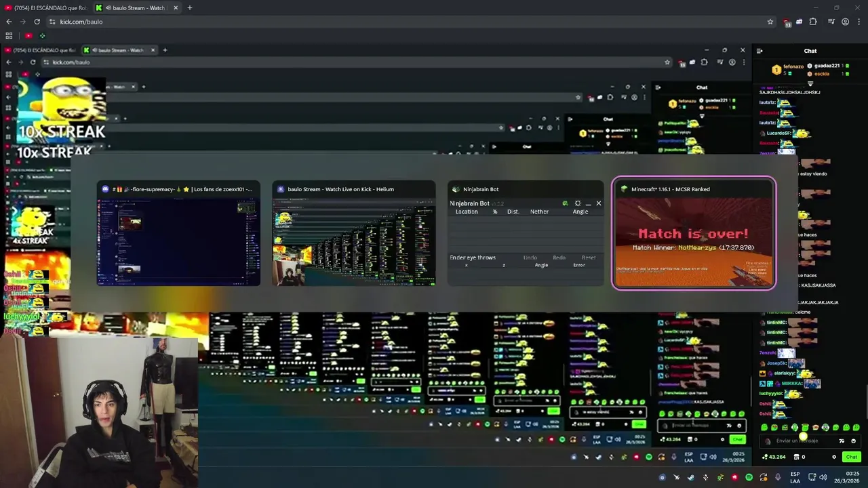Bookmark the page with the outermost star icon

coord(770,22)
